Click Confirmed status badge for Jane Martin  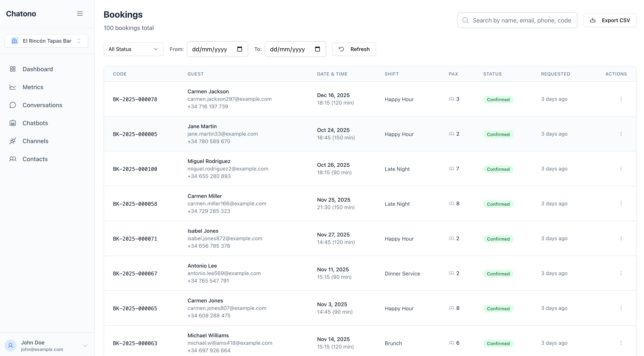[498, 134]
